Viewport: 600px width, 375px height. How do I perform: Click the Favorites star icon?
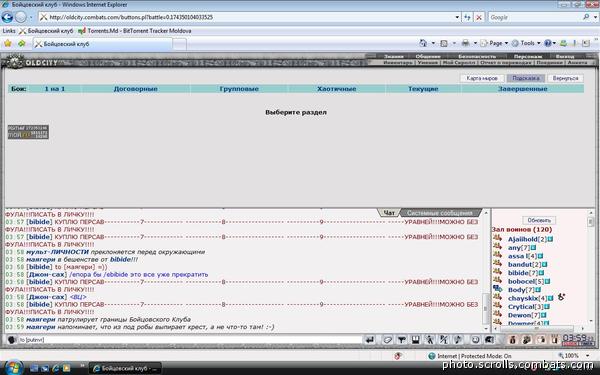[8, 44]
